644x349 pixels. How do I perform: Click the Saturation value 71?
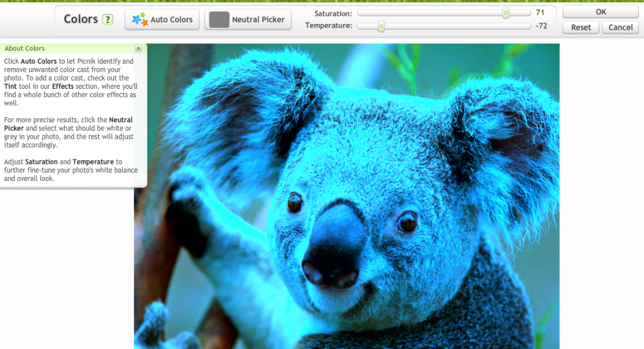click(540, 13)
